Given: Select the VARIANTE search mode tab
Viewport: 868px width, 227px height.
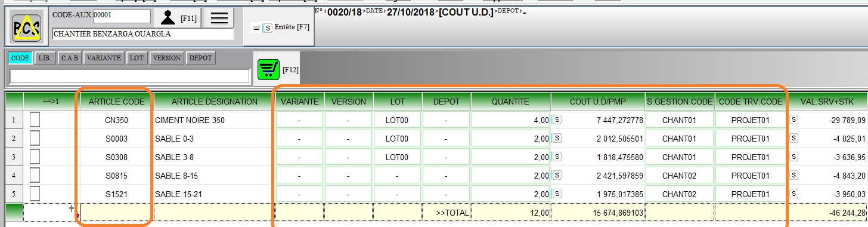Looking at the screenshot, I should [104, 58].
